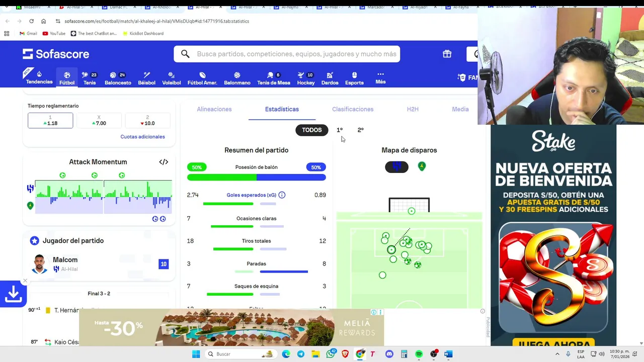Select away win odds 10.0

click(x=147, y=121)
